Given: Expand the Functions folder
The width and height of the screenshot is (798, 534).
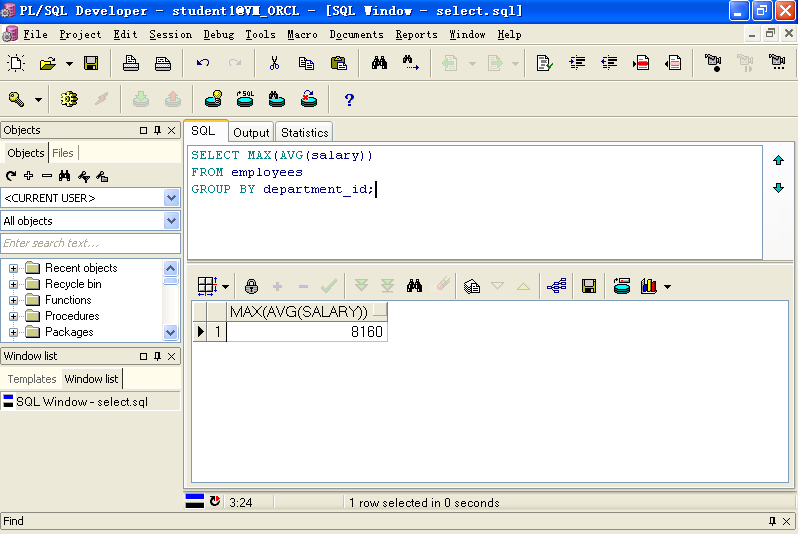Looking at the screenshot, I should [13, 300].
